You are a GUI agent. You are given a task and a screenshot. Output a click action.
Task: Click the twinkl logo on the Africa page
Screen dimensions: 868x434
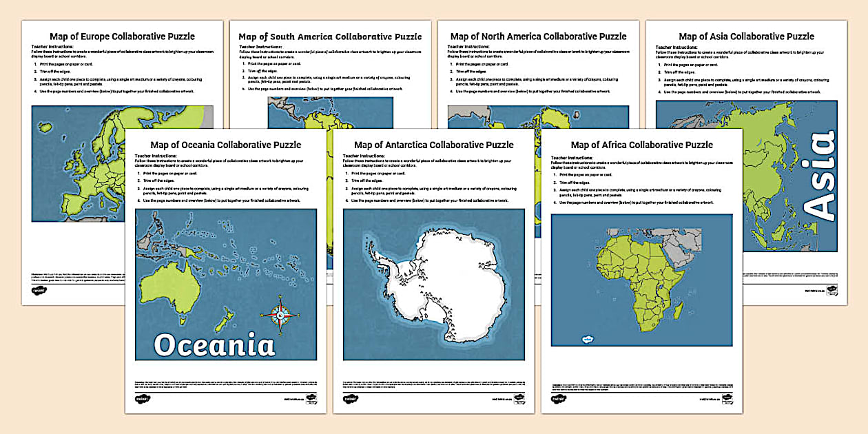click(x=559, y=397)
